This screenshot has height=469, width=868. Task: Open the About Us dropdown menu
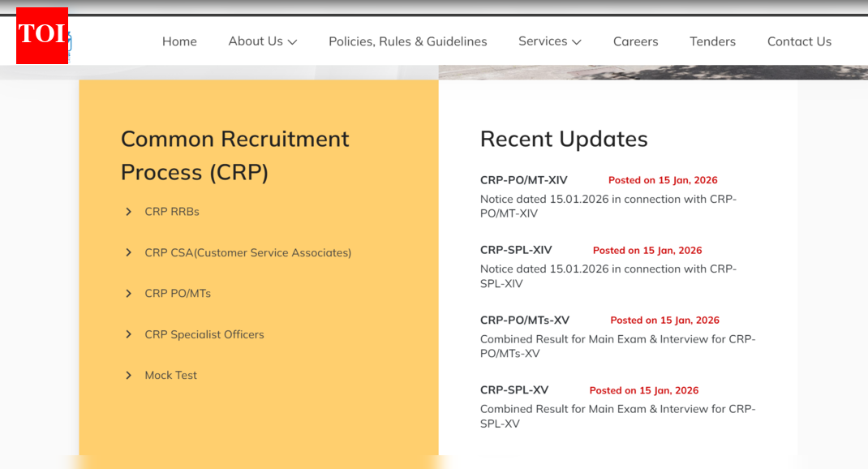[x=262, y=41]
